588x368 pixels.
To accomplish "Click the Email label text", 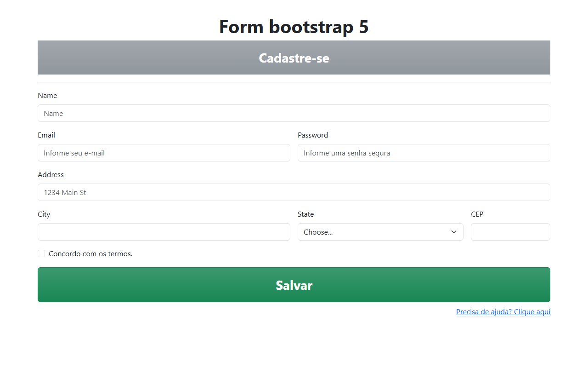I will pos(46,135).
